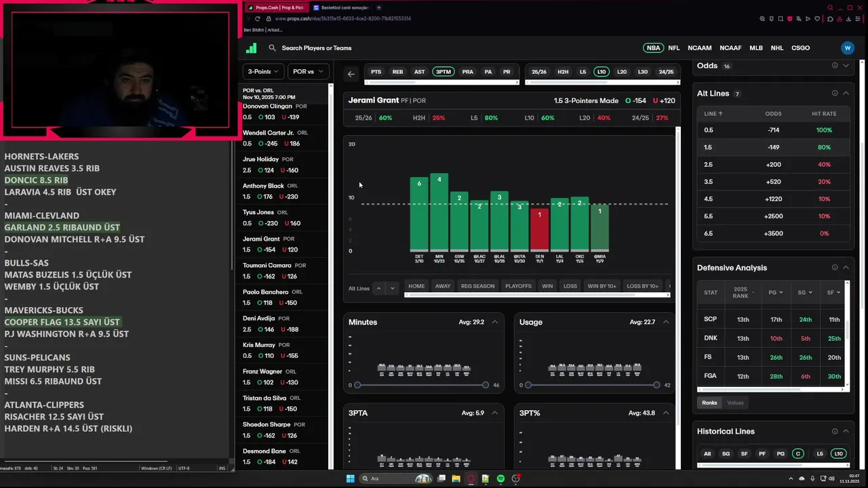Reload the page in the browser
The image size is (868, 488).
(257, 18)
